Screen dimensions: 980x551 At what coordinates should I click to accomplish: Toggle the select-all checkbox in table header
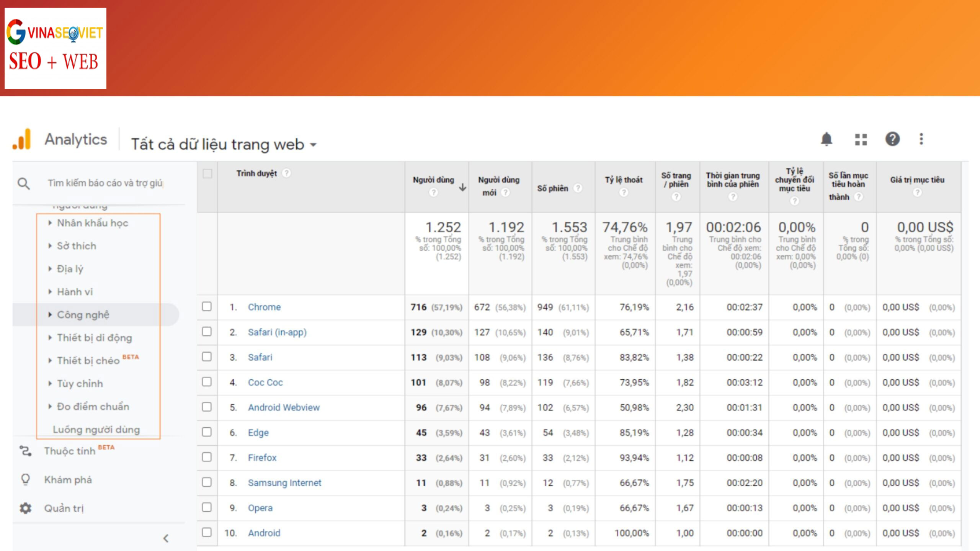[x=207, y=173]
